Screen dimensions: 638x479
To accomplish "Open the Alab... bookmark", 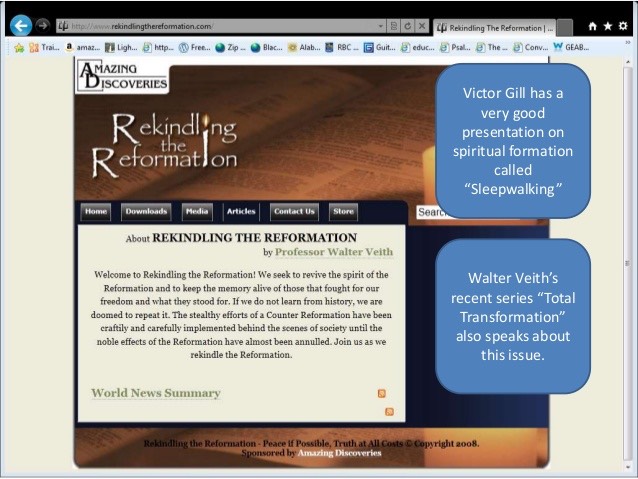I will (304, 48).
